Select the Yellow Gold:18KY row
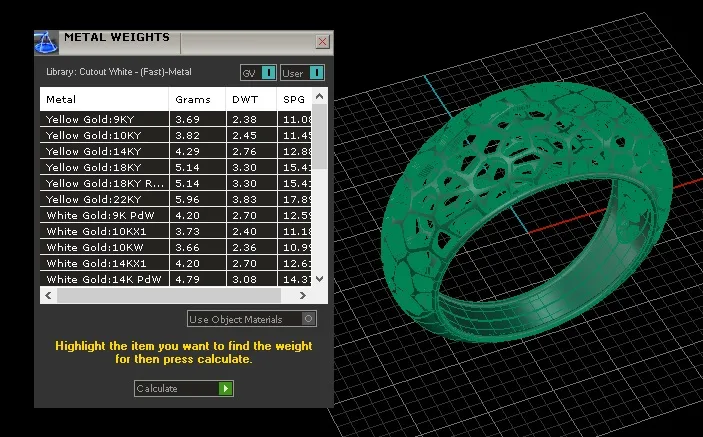The width and height of the screenshot is (703, 437). [x=176, y=167]
